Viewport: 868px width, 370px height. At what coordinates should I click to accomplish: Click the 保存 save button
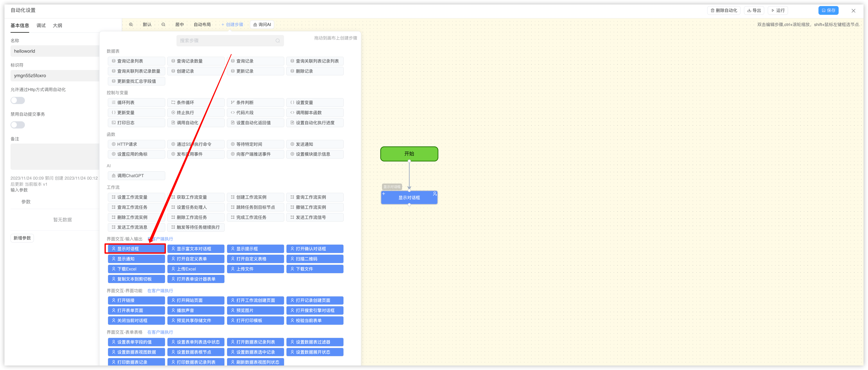click(x=828, y=11)
